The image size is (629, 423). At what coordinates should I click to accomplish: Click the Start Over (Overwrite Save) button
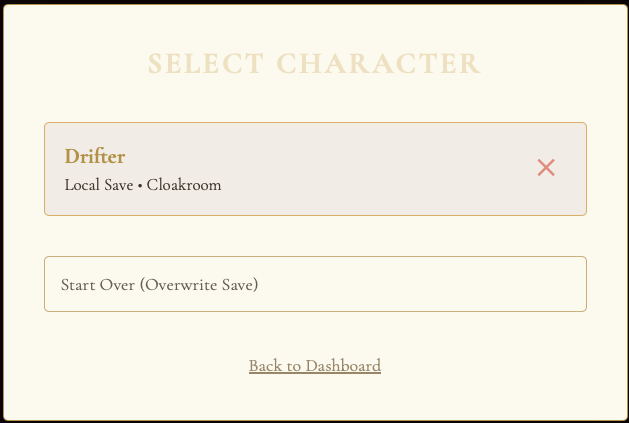315,284
